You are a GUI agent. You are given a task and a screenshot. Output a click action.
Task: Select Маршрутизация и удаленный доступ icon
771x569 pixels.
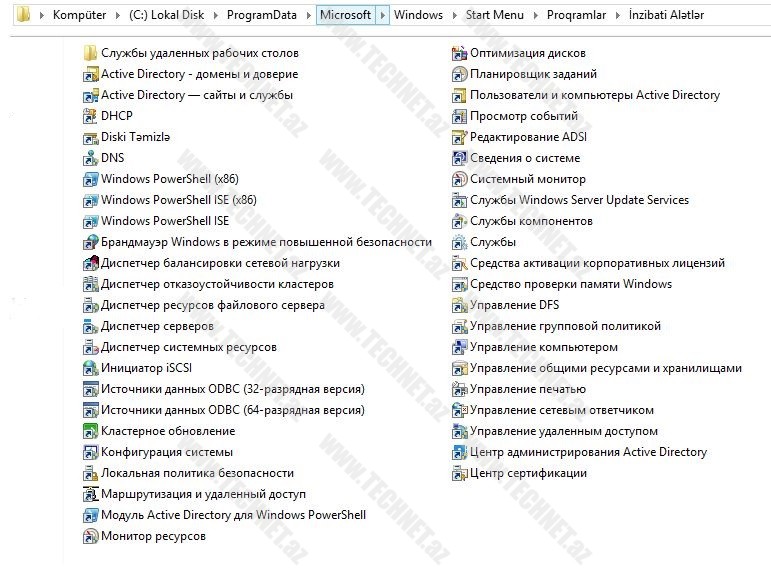[x=90, y=495]
